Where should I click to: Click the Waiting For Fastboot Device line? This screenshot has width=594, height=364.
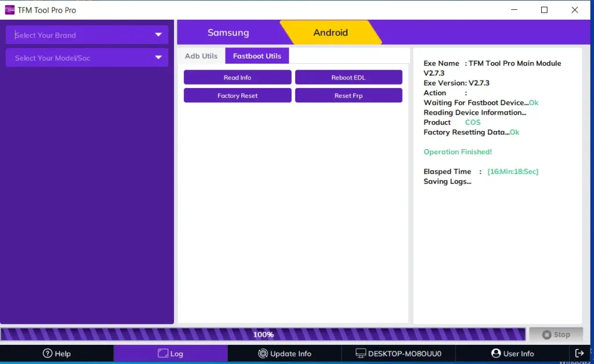point(481,103)
